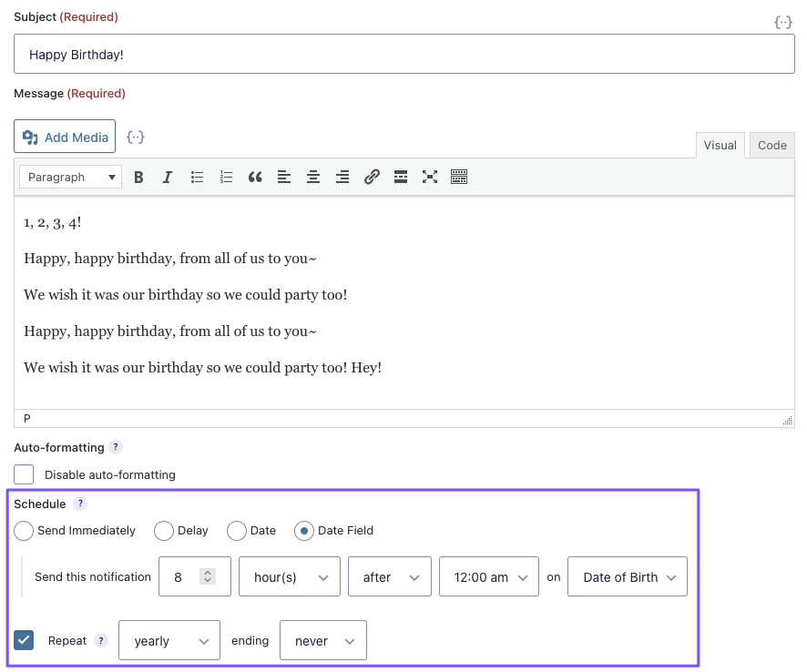Click the Happy Birthday subject field

pyautogui.click(x=403, y=55)
